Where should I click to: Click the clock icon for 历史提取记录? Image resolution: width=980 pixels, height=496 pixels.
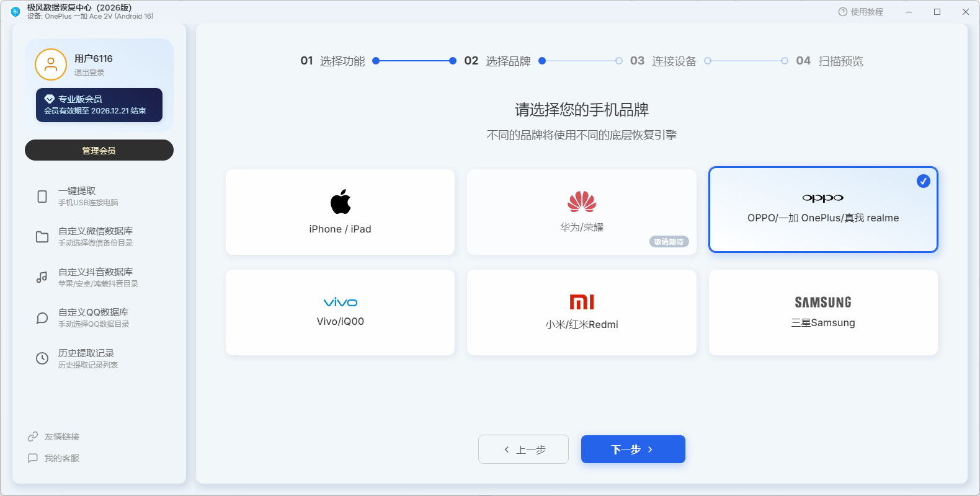coord(42,358)
